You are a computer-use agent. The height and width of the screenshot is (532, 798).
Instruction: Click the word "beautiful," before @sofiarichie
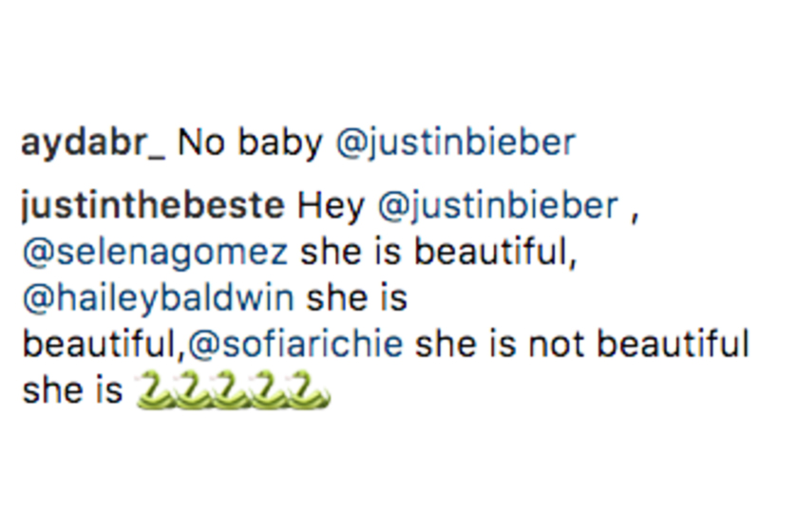(x=102, y=345)
